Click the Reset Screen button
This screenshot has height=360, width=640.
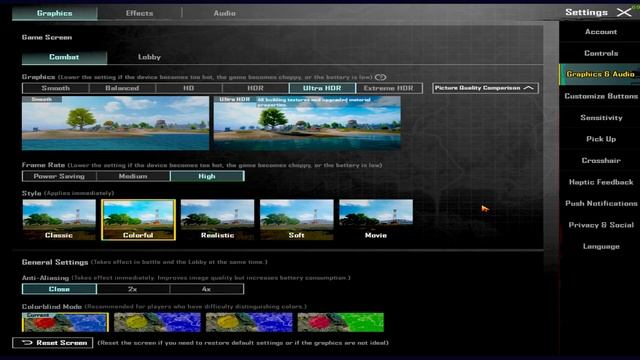[x=53, y=343]
